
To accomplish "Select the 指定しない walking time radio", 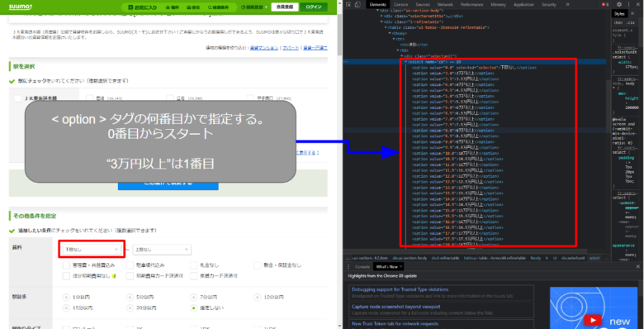I will tap(193, 308).
